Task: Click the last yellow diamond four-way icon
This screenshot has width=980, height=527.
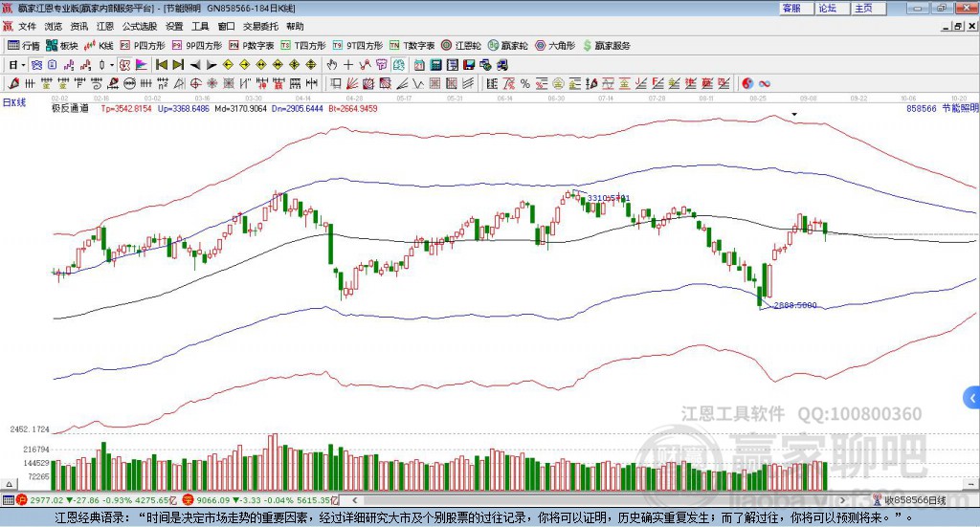Action: click(x=311, y=65)
